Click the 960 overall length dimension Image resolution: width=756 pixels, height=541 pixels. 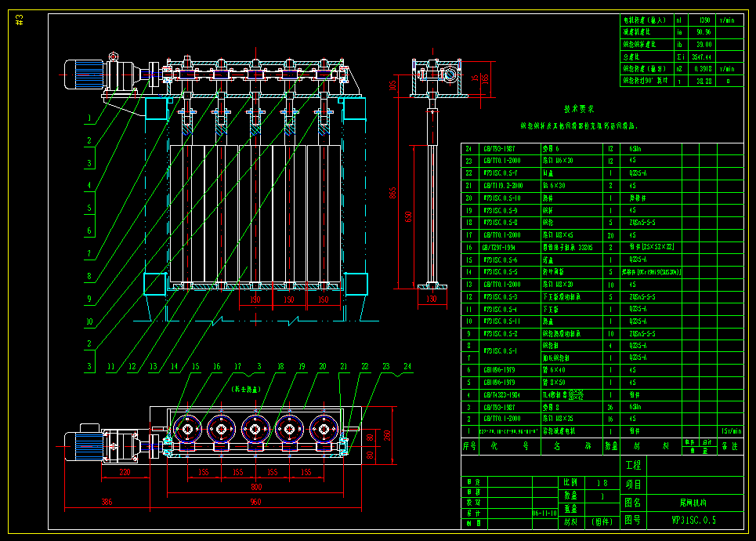[x=255, y=502]
